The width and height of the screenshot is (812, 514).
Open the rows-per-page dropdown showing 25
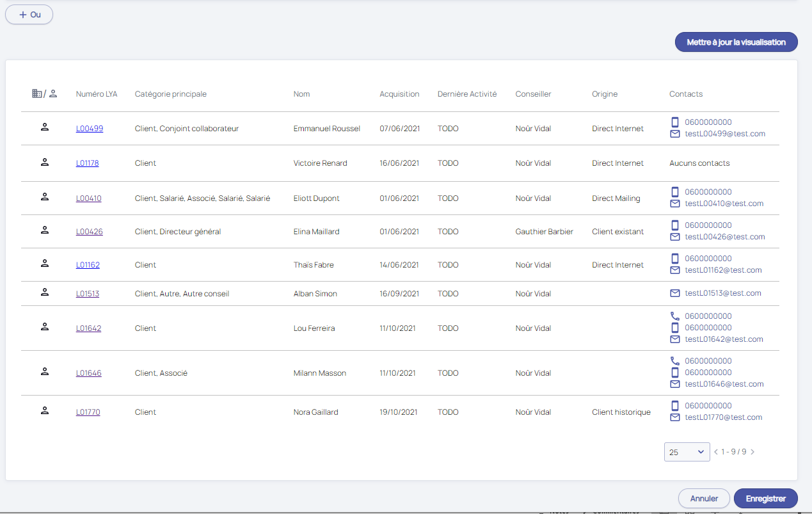687,452
